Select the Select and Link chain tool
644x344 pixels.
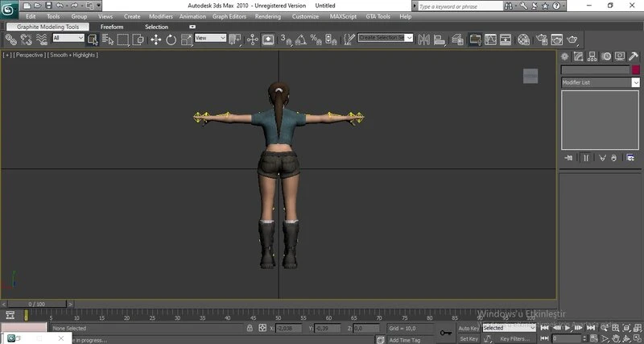[x=11, y=39]
